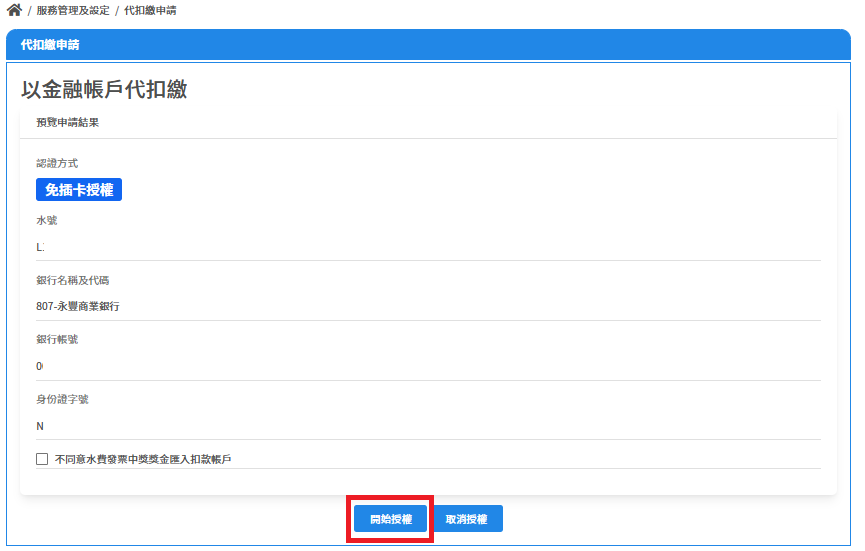
Task: Click the 銀行名稱及代碼 label
Action: [x=72, y=280]
